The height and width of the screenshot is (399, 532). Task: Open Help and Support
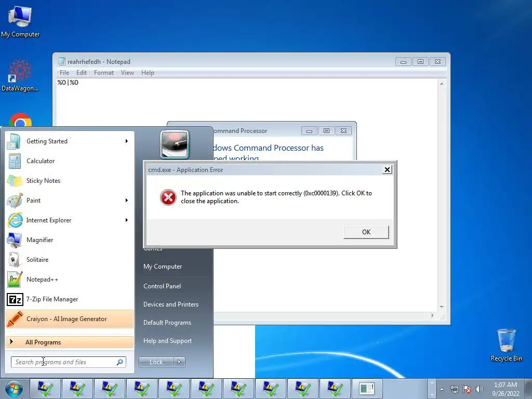click(x=167, y=341)
